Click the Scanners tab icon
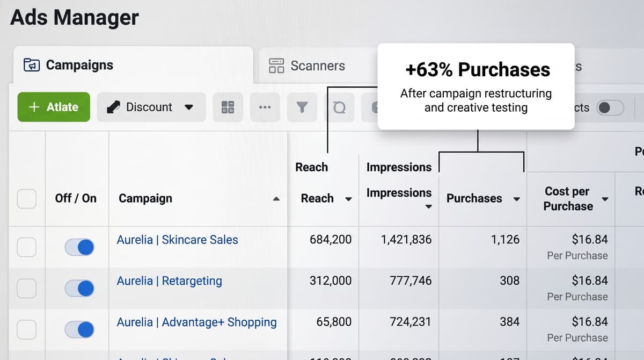The height and width of the screenshot is (360, 644). click(276, 66)
